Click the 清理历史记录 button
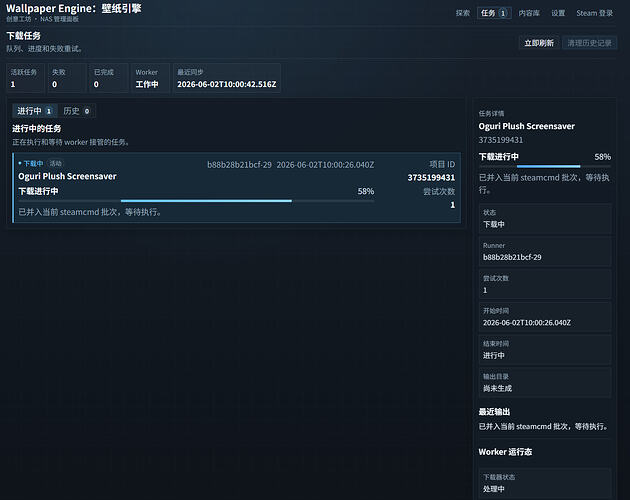The width and height of the screenshot is (630, 500). [x=589, y=43]
